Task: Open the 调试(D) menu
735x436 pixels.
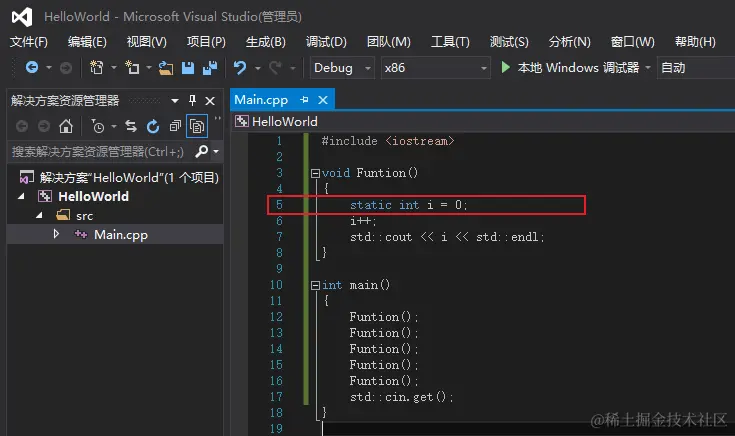Action: (x=326, y=42)
